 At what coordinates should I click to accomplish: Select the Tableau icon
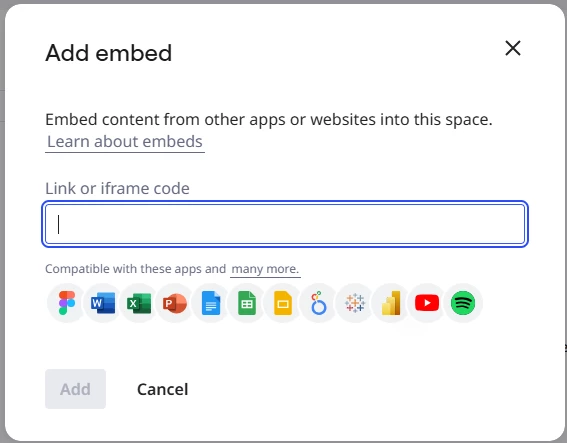coord(355,303)
